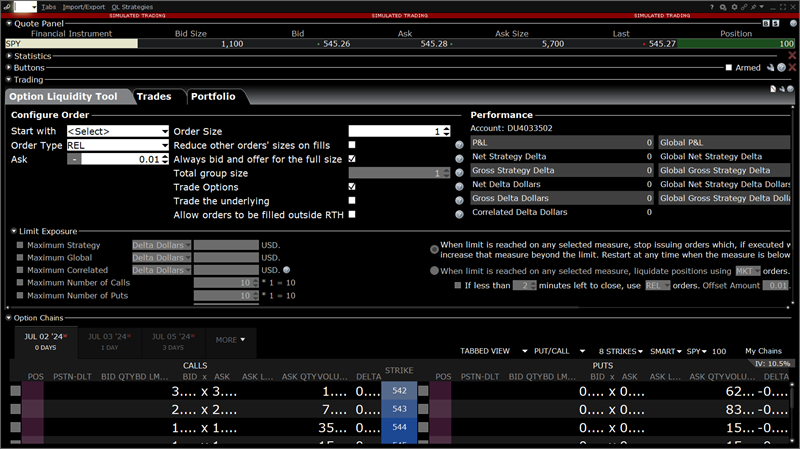800x449 pixels.
Task: Open the PUT/CALL layout dropdown
Action: point(559,352)
